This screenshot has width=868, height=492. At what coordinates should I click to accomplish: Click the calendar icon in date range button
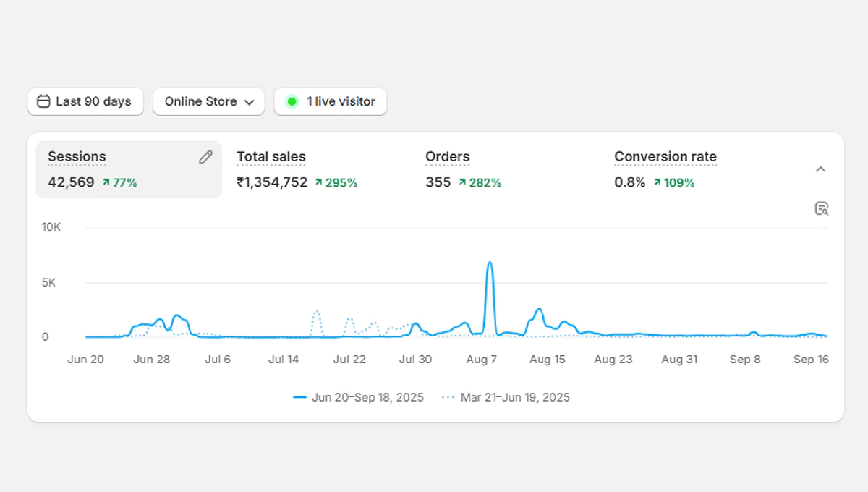(43, 101)
